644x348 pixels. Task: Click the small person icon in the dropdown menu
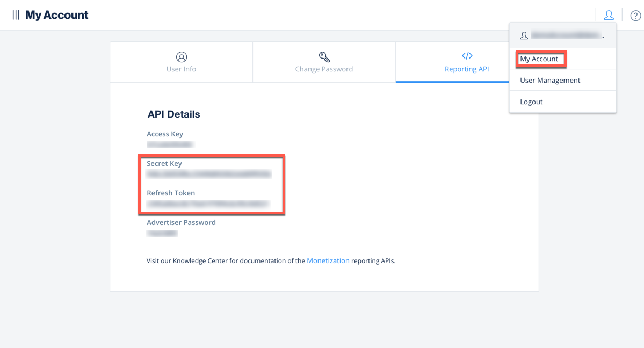(x=524, y=35)
